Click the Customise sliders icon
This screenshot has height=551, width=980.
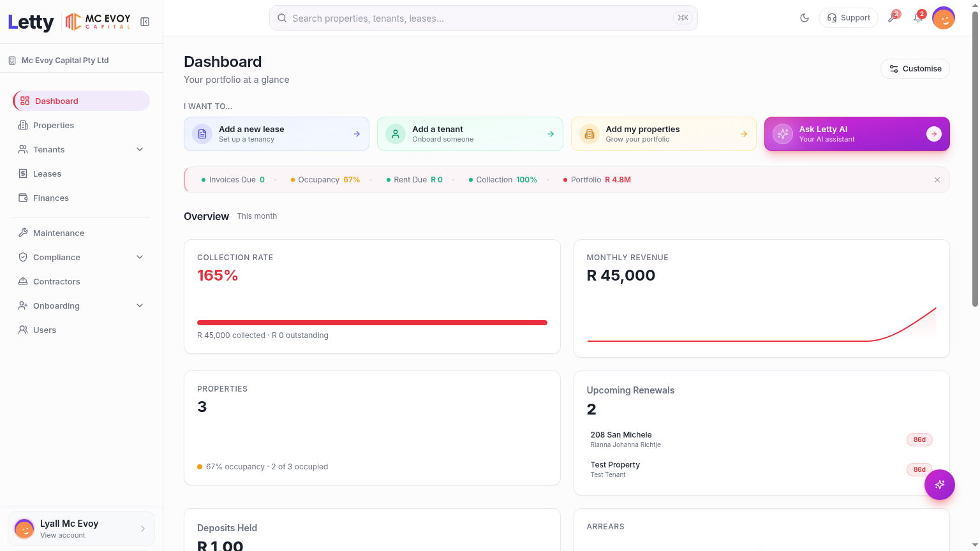click(x=894, y=69)
